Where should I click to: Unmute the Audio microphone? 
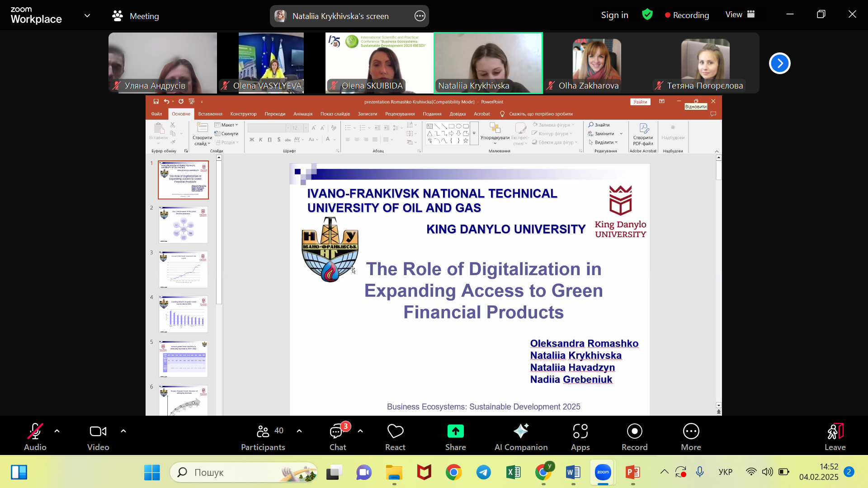(35, 436)
